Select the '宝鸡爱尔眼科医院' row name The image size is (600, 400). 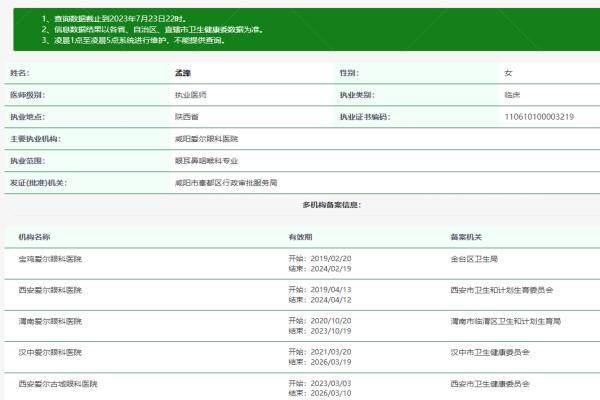coord(50,259)
